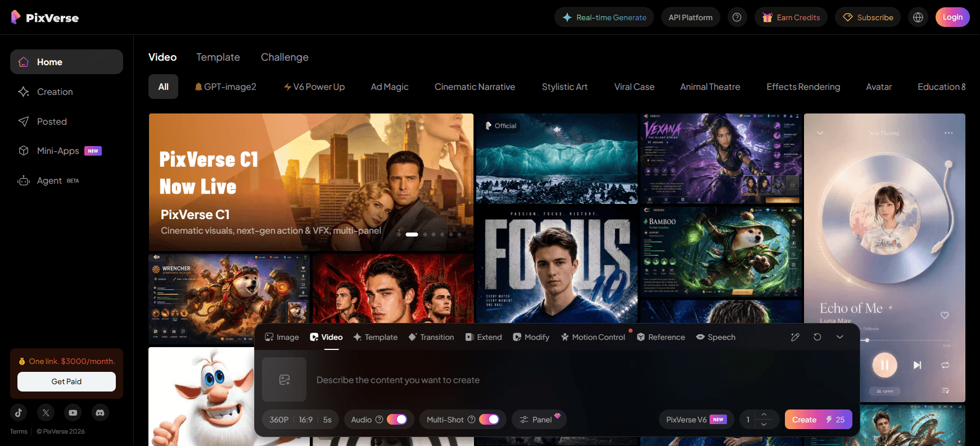Filter by Ad Magic category
The width and height of the screenshot is (980, 446).
click(390, 87)
